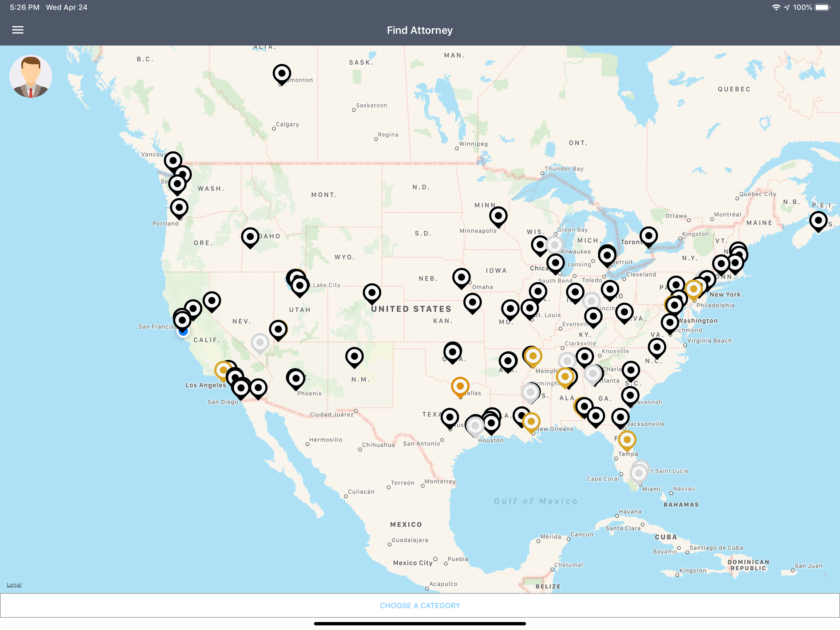The width and height of the screenshot is (840, 630).
Task: Tap the black pin in Idaho
Action: point(250,238)
